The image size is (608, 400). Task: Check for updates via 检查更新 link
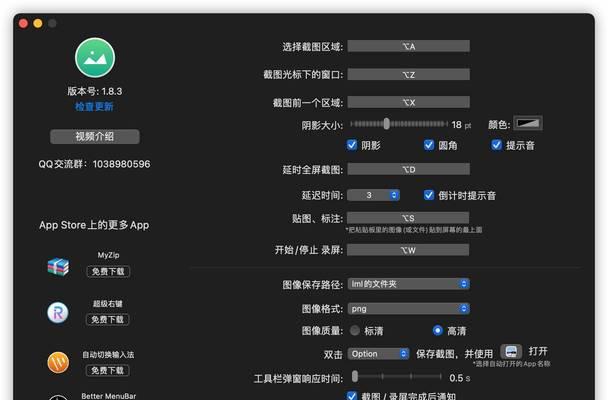tap(94, 107)
